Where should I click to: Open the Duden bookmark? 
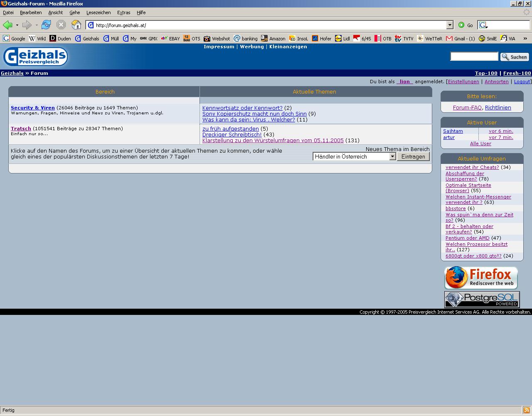[60, 39]
